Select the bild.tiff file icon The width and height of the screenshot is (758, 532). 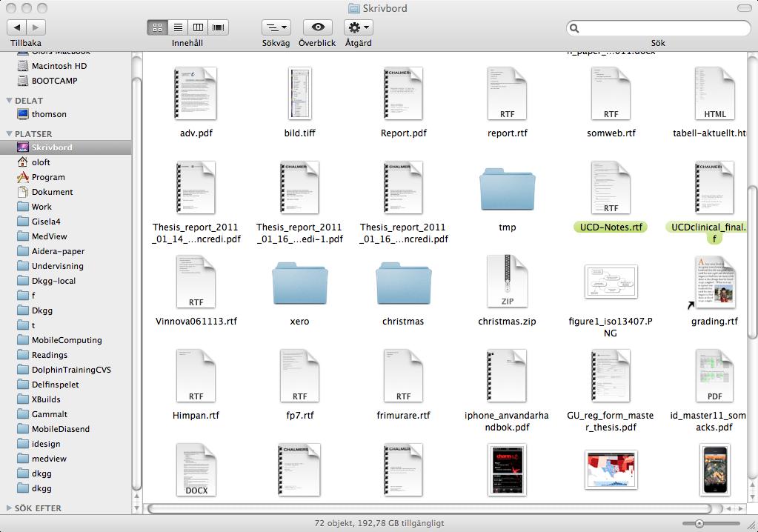coord(300,93)
